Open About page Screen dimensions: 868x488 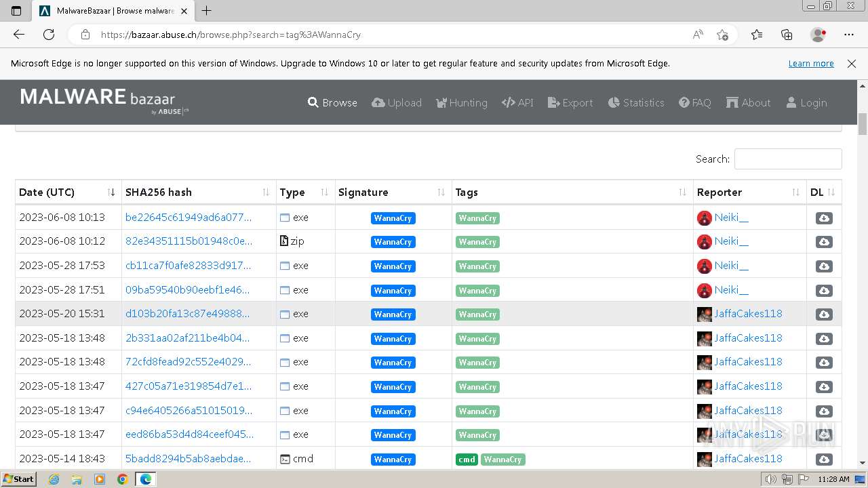748,103
